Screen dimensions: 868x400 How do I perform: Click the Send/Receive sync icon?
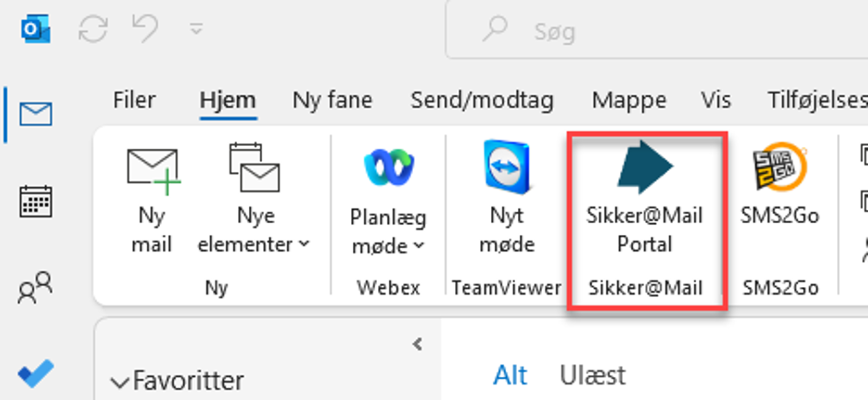point(93,29)
